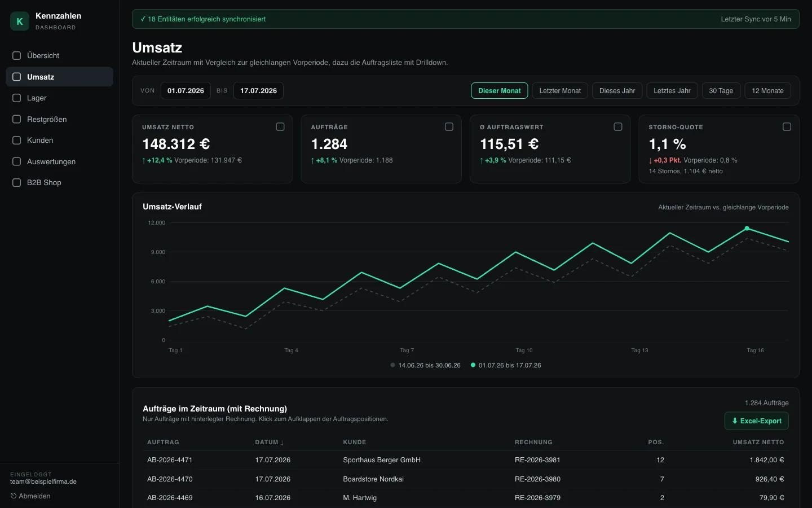Click the 148.312 € revenue value
This screenshot has height=508, width=812.
click(176, 144)
